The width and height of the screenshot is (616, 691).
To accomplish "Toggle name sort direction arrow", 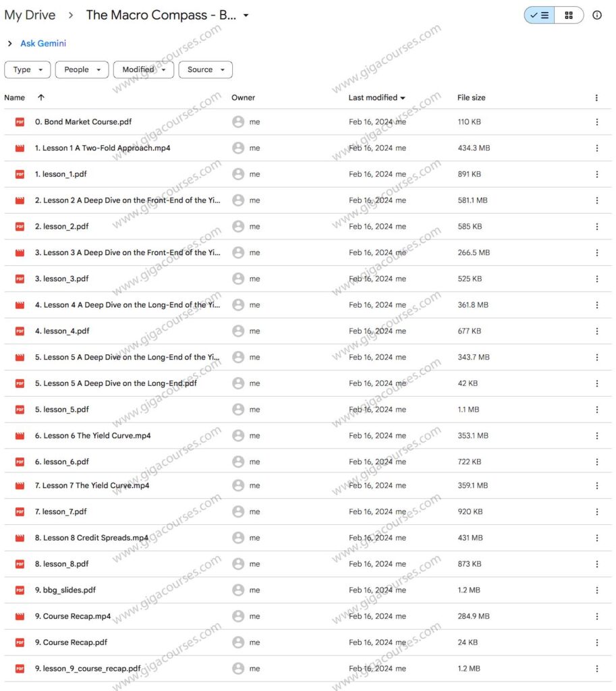I will point(41,98).
